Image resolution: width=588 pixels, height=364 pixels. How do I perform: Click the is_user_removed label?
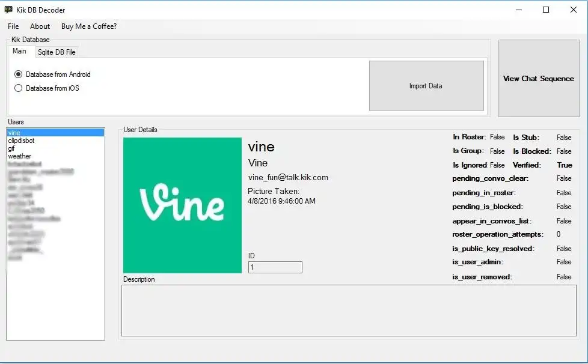point(482,277)
